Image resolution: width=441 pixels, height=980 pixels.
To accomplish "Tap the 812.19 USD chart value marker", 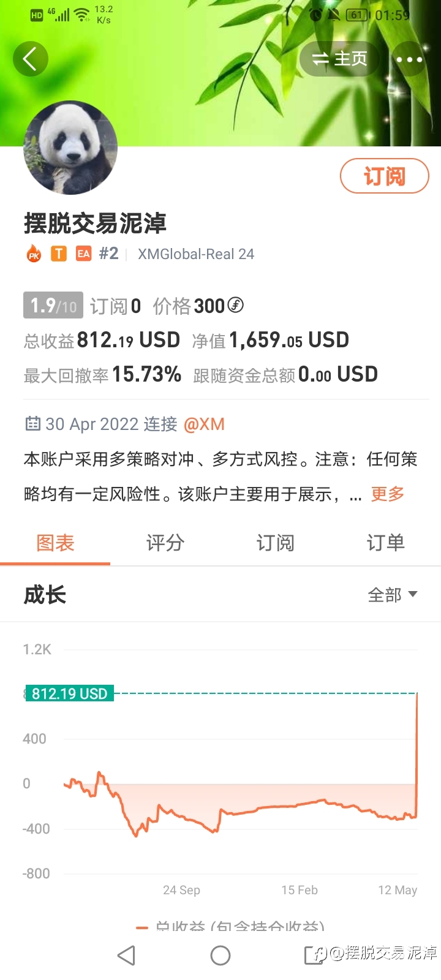I will pos(70,693).
